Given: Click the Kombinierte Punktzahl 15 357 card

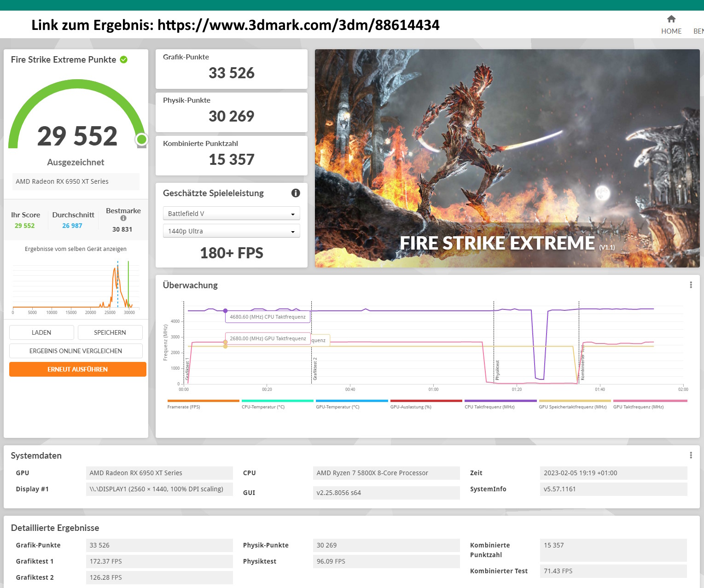Looking at the screenshot, I should 231,155.
